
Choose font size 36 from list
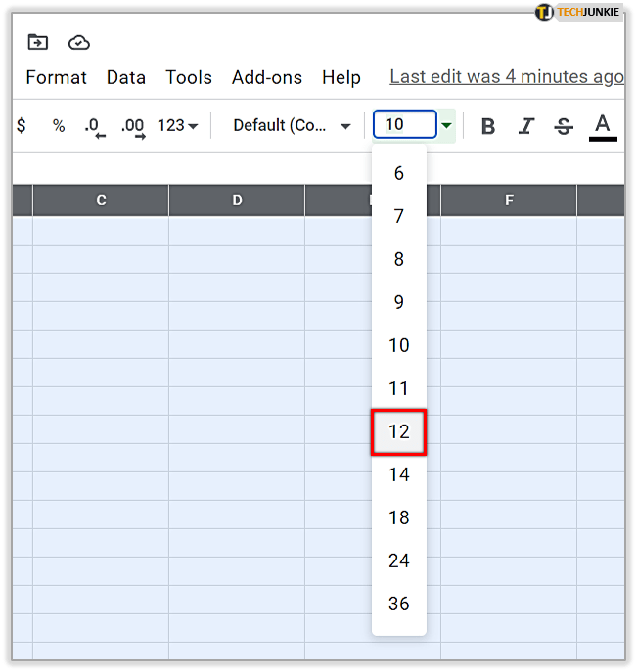coord(398,604)
